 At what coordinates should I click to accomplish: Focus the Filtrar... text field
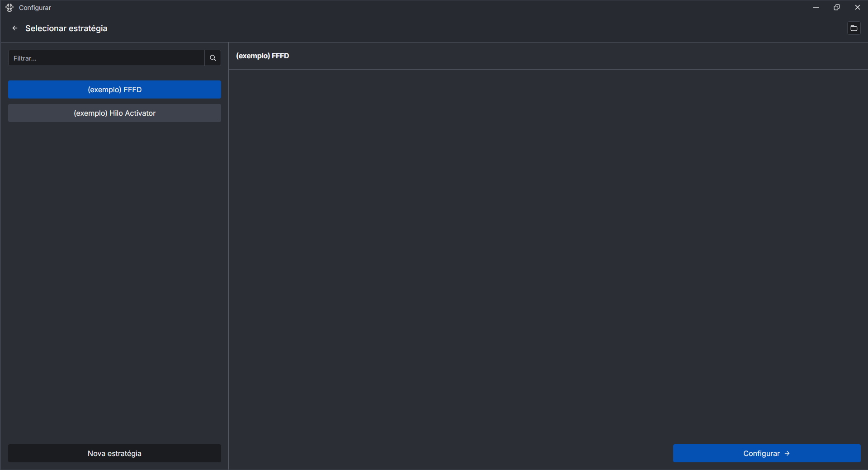pyautogui.click(x=106, y=58)
